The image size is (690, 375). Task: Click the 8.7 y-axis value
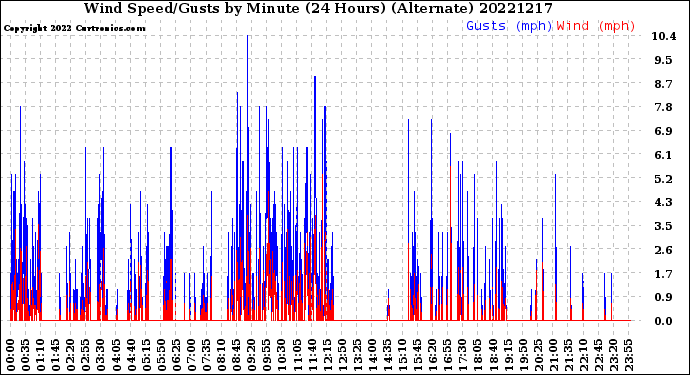664,84
